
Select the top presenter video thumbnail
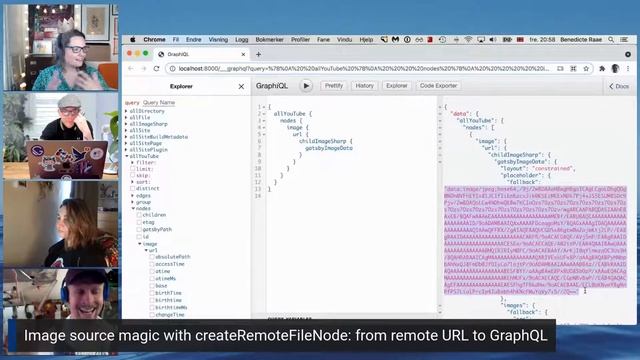click(x=60, y=47)
